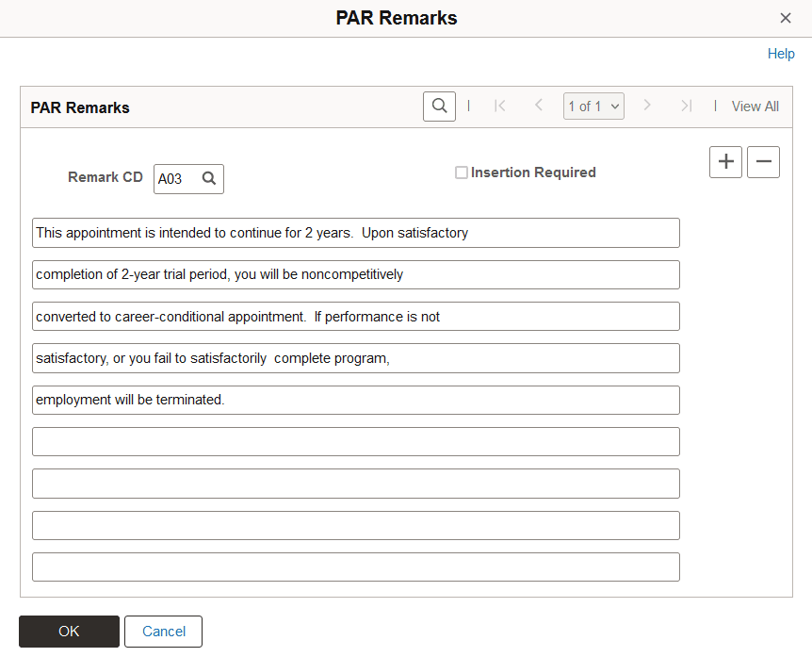Click the previous-row navigation arrow

coord(538,106)
